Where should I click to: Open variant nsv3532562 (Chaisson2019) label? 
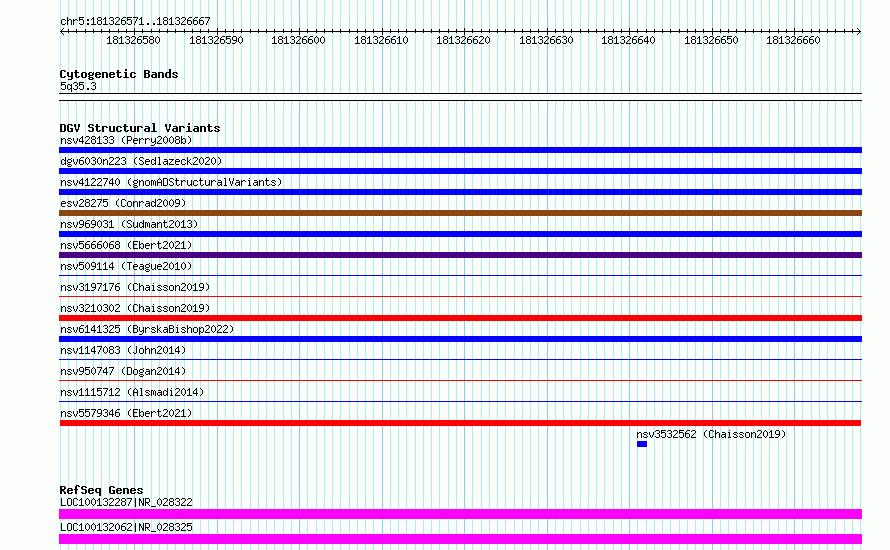(x=711, y=434)
